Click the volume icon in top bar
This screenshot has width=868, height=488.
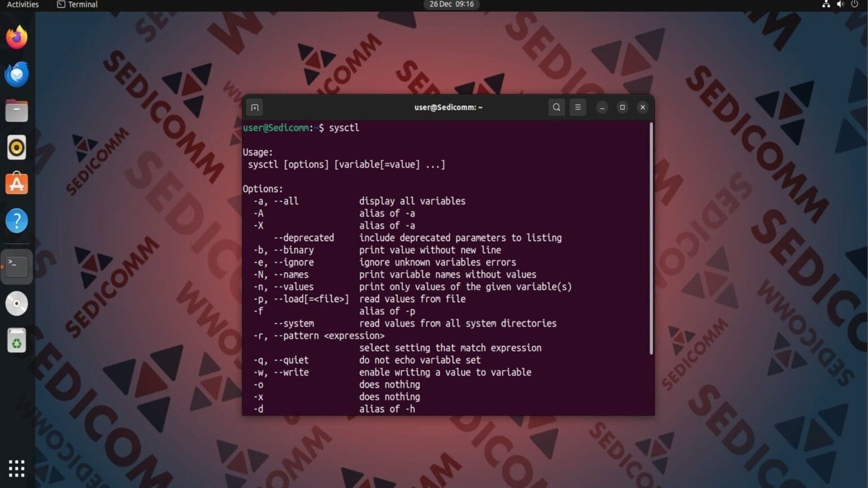coord(840,5)
